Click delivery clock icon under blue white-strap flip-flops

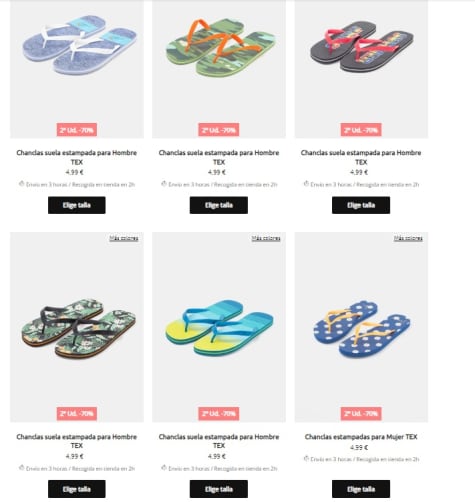click(x=22, y=184)
